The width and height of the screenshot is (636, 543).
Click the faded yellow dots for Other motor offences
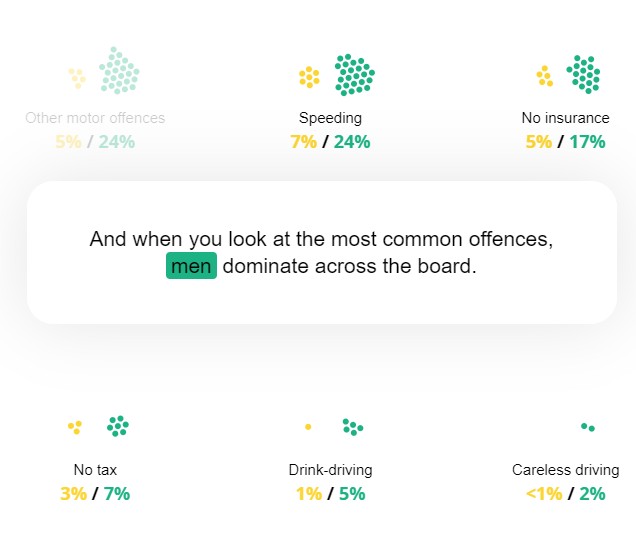coord(76,76)
